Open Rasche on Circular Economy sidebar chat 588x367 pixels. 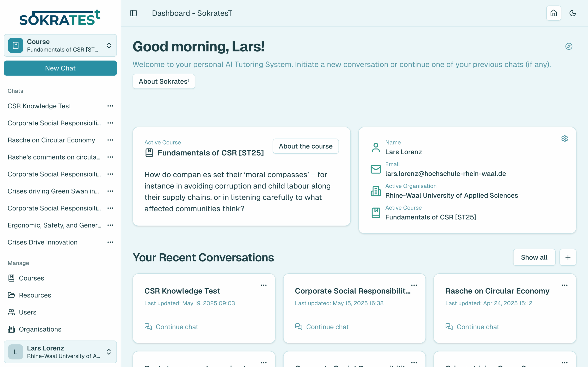tap(51, 140)
